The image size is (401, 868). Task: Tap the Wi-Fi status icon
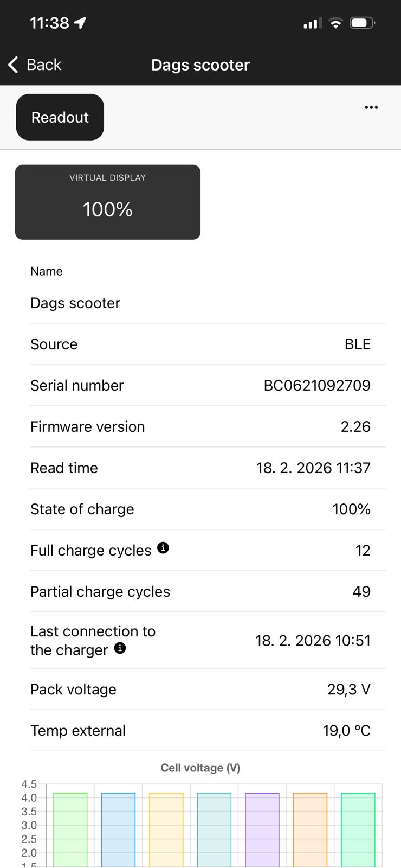point(336,23)
